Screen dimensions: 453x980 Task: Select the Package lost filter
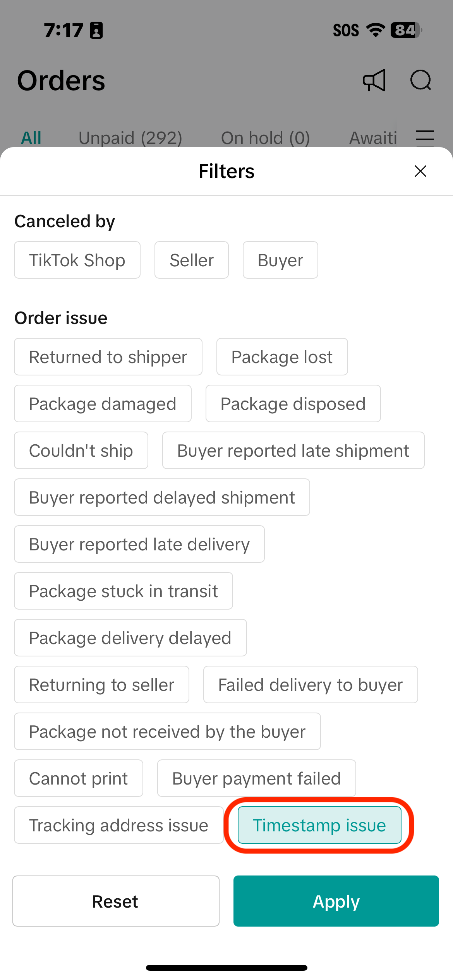coord(282,357)
